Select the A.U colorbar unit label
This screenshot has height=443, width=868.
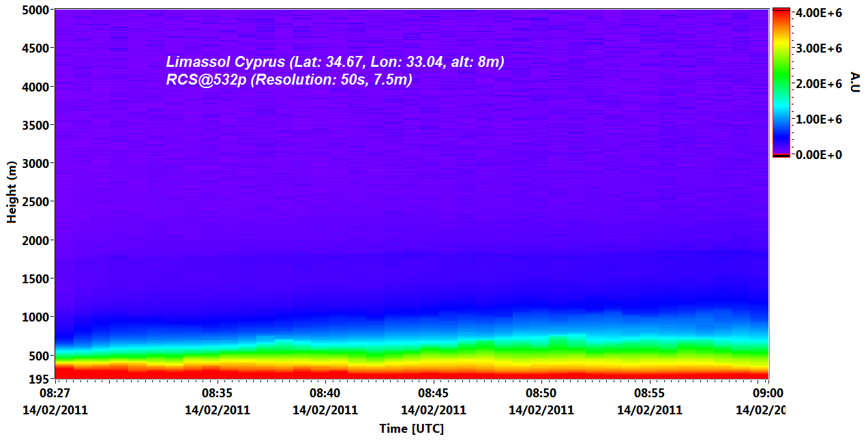853,82
